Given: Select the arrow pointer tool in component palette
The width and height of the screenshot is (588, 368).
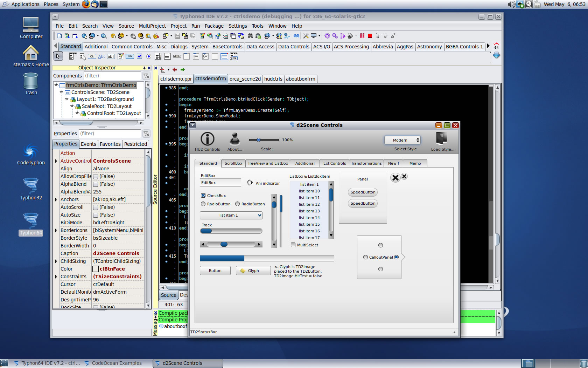Looking at the screenshot, I should coord(58,56).
